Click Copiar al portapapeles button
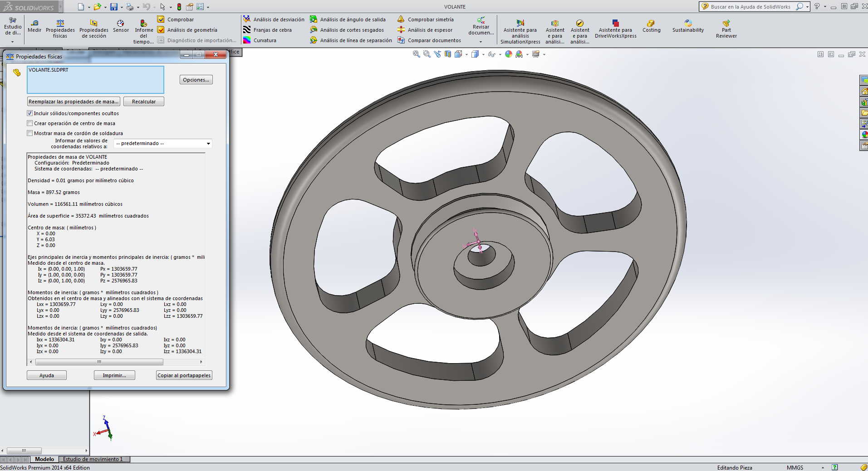Image resolution: width=868 pixels, height=471 pixels. pos(184,375)
